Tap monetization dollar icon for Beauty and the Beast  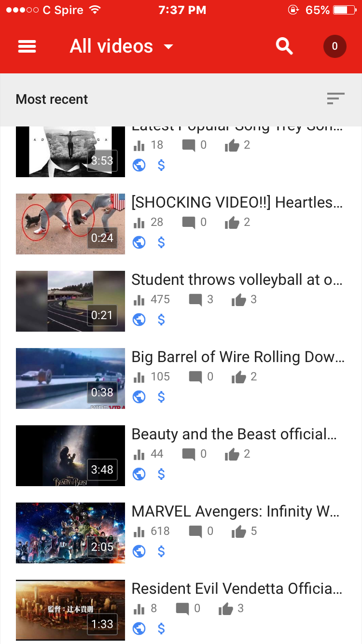pyautogui.click(x=161, y=474)
